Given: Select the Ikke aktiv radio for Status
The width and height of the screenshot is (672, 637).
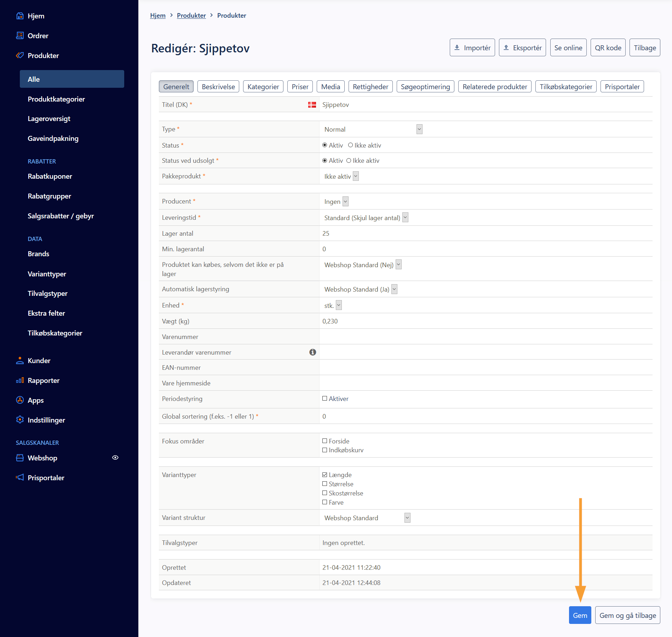Looking at the screenshot, I should pos(350,145).
